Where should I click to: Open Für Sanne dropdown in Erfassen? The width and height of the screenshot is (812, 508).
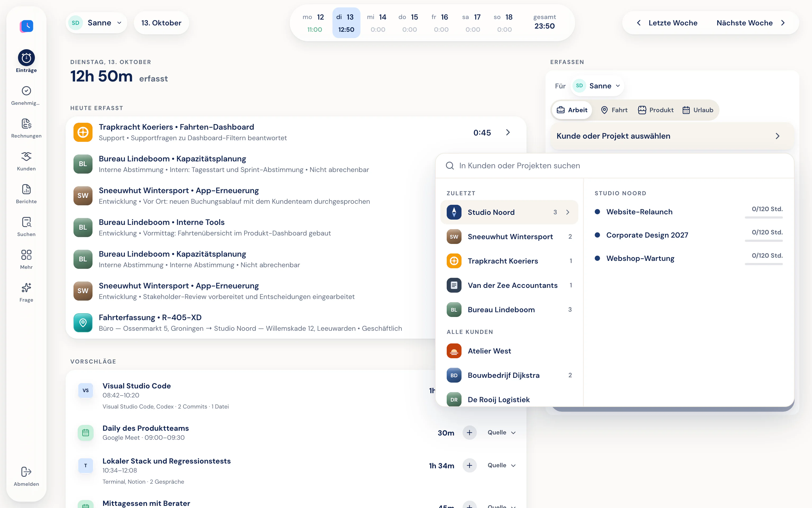tap(598, 86)
